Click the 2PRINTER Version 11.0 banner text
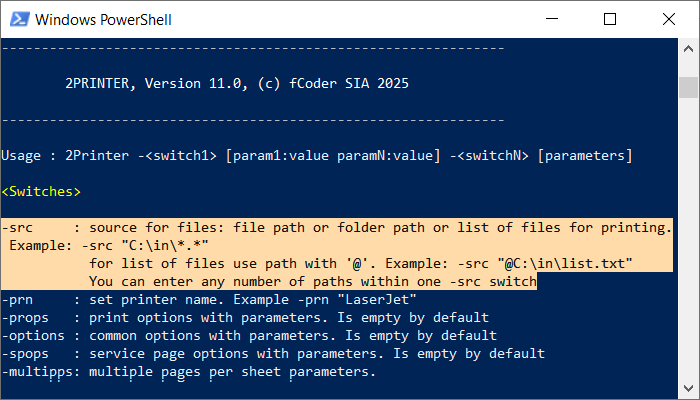Screen dimensions: 700x400 (x=237, y=83)
